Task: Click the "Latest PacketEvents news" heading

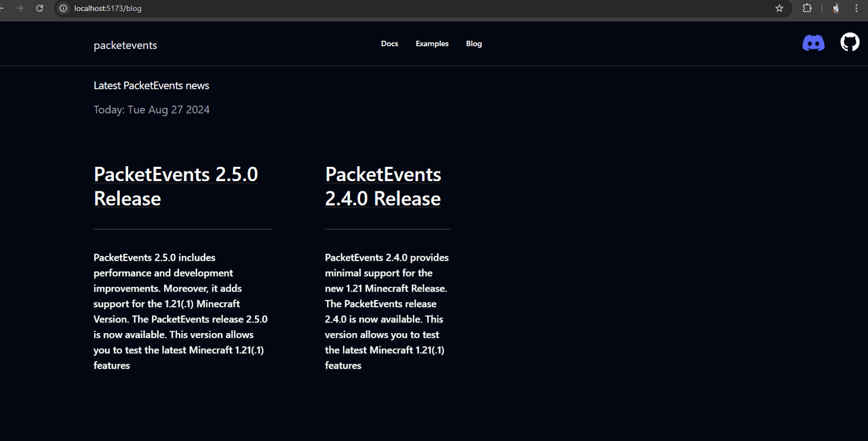Action: 151,85
